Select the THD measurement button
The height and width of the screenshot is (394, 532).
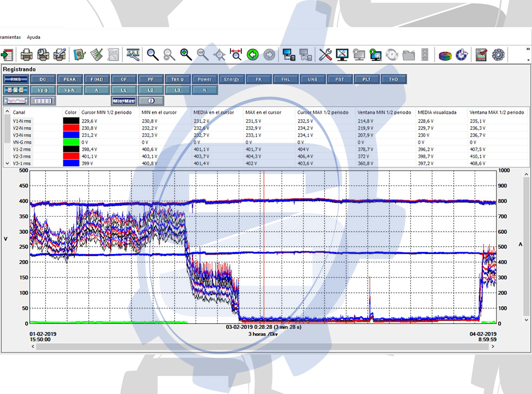394,79
